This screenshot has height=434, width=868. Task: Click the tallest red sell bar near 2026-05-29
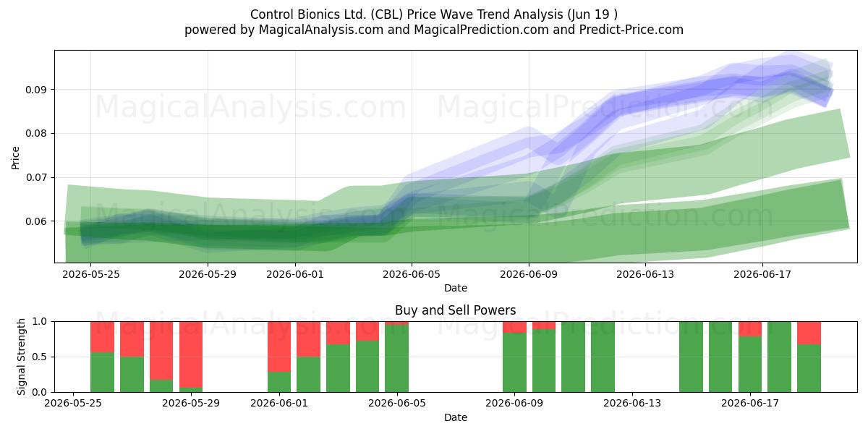191,354
